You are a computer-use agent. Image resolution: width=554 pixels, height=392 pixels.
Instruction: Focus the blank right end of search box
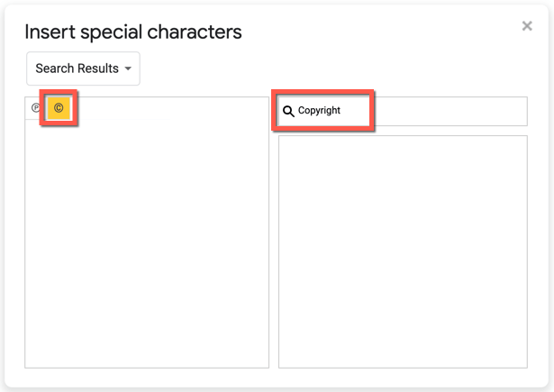point(450,112)
